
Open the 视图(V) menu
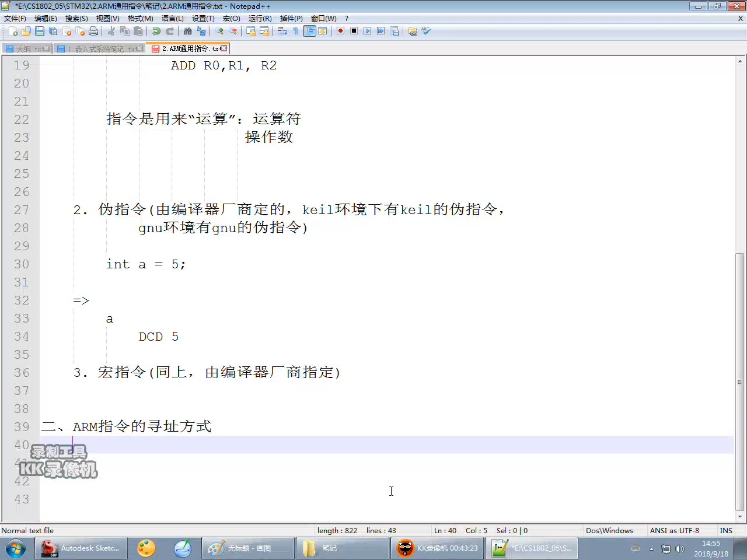107,19
